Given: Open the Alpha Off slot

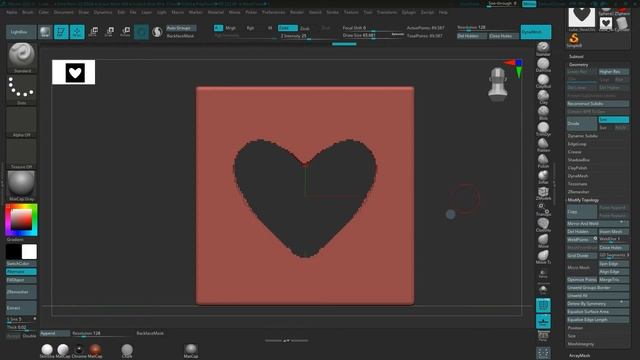Looking at the screenshot, I should [22, 122].
